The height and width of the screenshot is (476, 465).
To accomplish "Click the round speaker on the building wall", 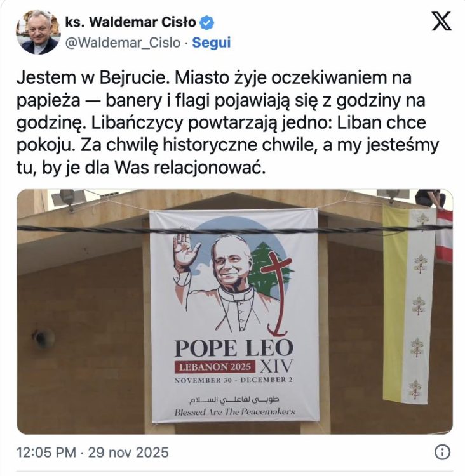I will (x=43, y=338).
